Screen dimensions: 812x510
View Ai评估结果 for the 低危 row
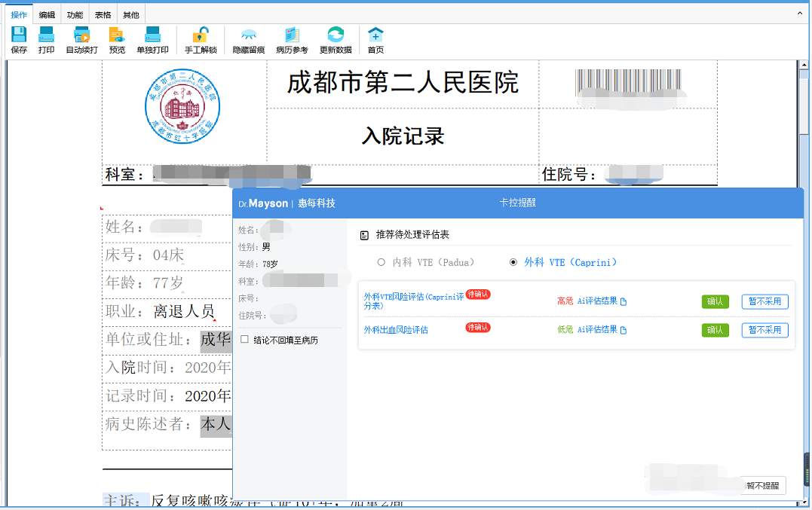[597, 329]
